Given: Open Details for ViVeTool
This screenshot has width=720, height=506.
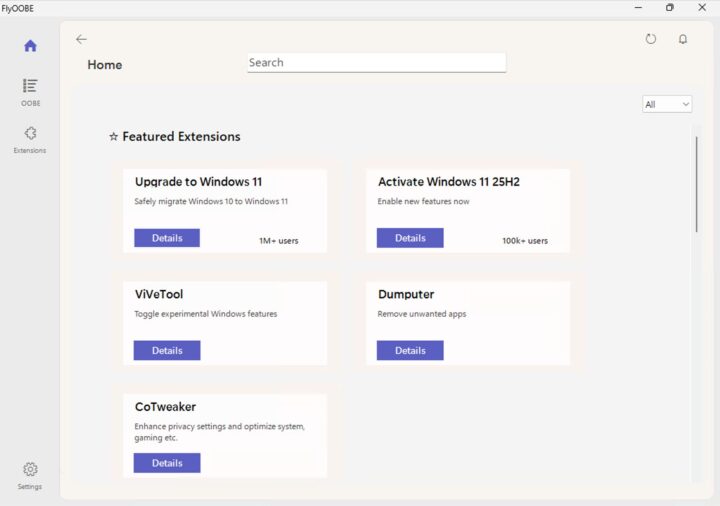Looking at the screenshot, I should [x=167, y=350].
